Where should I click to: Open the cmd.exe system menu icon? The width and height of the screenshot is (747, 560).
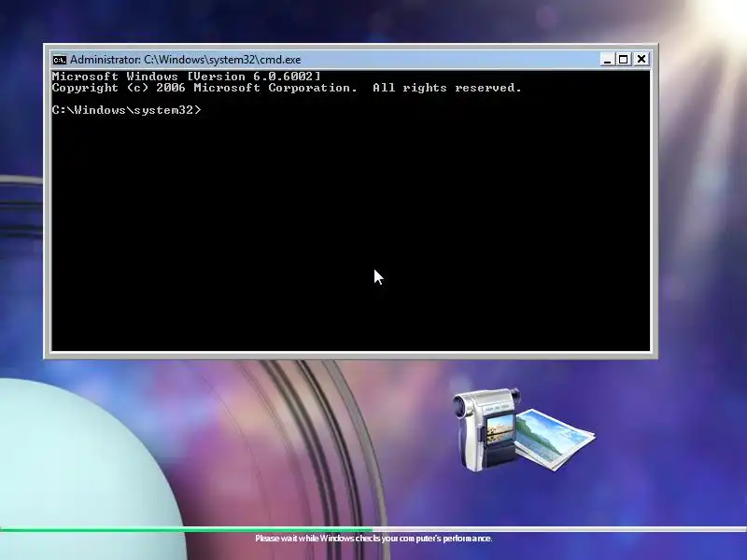(x=60, y=60)
